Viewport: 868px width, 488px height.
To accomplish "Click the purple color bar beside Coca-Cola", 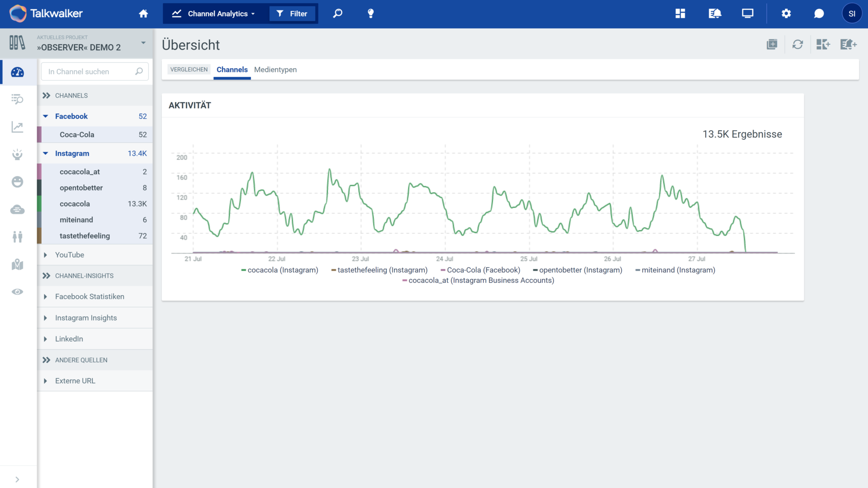I will (39, 135).
